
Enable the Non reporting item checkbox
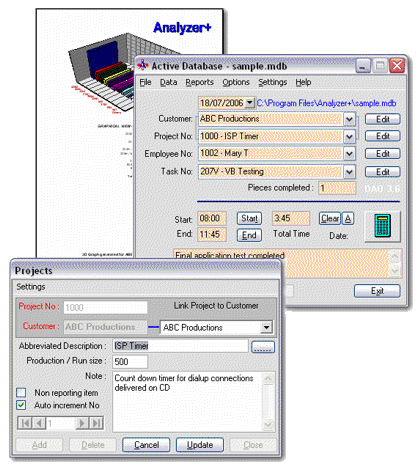[21, 393]
